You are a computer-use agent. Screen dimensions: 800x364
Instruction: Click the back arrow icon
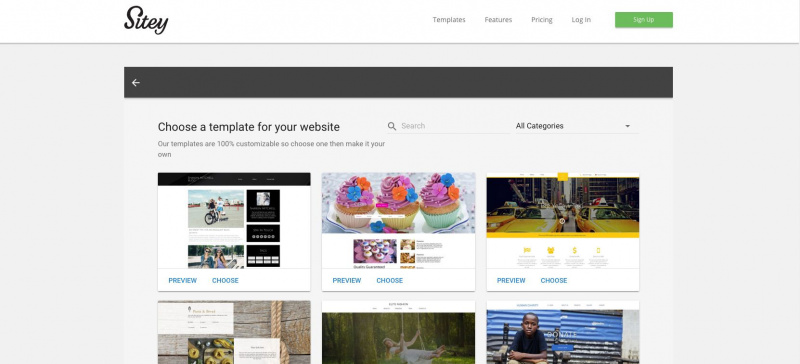click(136, 83)
